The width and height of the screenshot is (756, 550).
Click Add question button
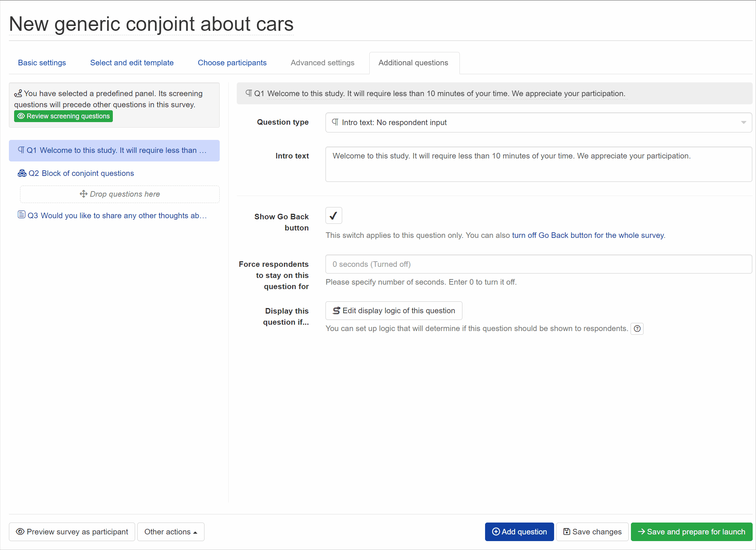519,532
